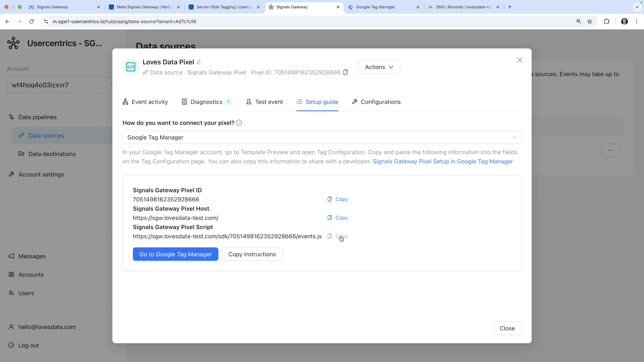644x362 pixels.
Task: Go to Account settings
Action: coord(36,174)
